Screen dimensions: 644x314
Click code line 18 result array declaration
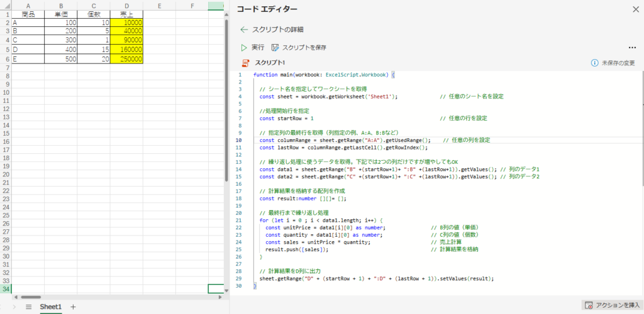pyautogui.click(x=303, y=198)
